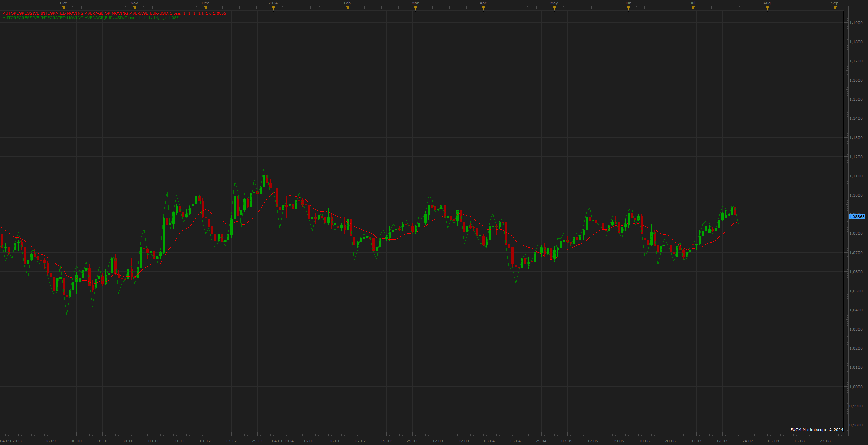Click the May month marker triangle
Viewport: 868px width, 445px height.
[x=554, y=8]
